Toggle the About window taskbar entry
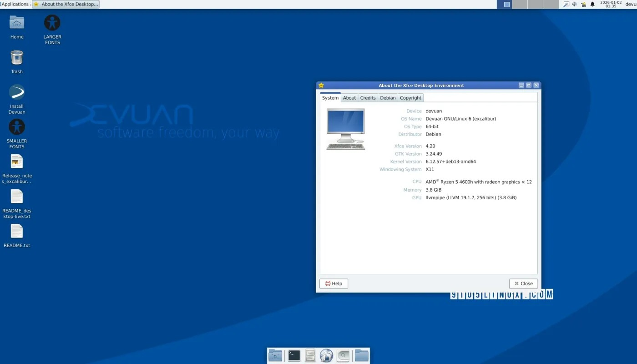The height and width of the screenshot is (364, 637). pyautogui.click(x=66, y=4)
